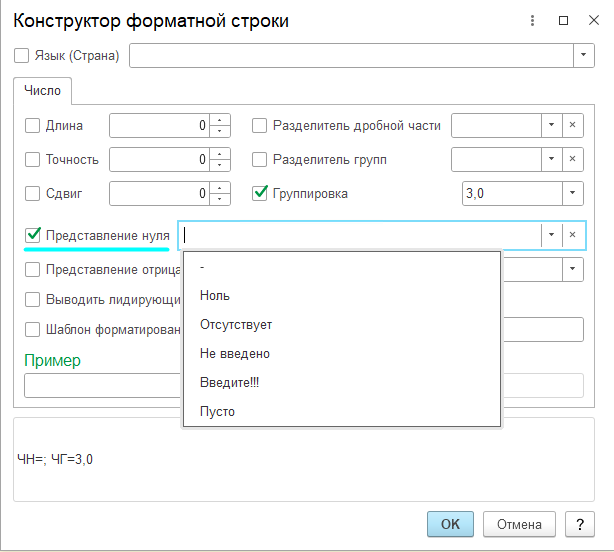Clear the Представление нуля field
Viewport: 614px width, 552px height.
click(x=573, y=235)
